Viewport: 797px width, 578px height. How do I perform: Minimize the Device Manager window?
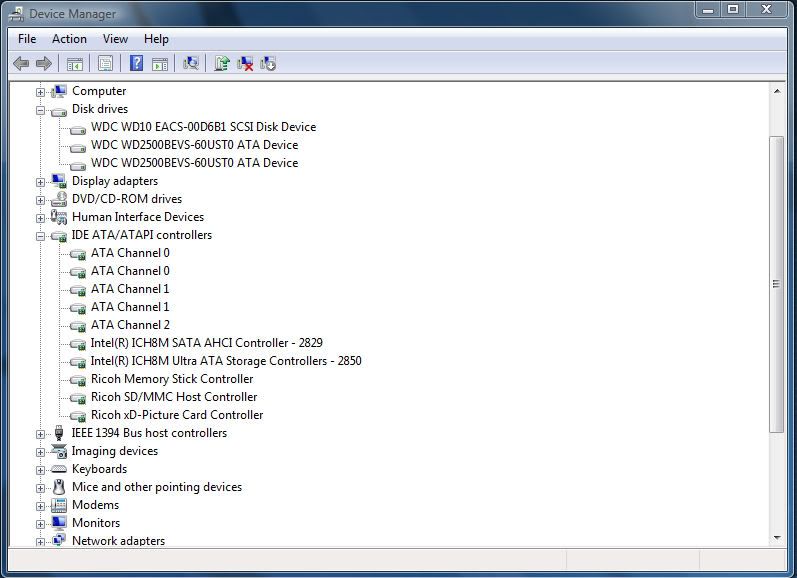[x=708, y=9]
